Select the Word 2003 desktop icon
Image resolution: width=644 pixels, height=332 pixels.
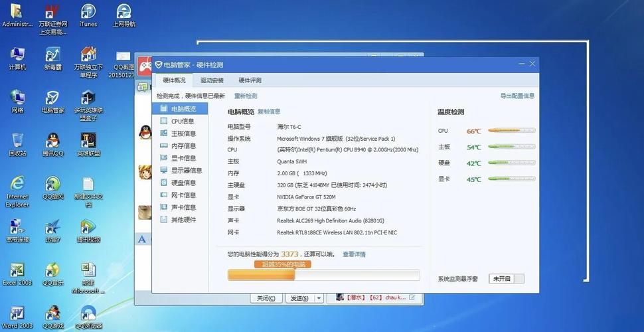point(17,317)
